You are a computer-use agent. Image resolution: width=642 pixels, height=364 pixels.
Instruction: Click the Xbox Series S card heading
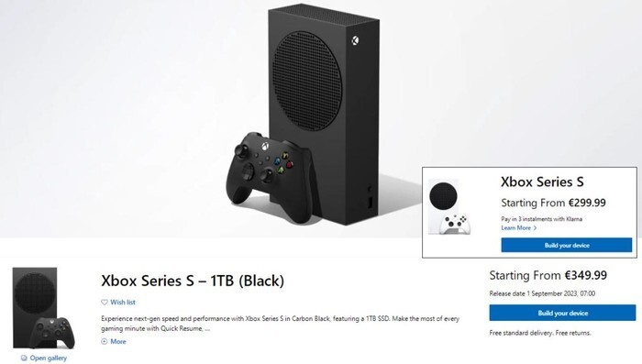pyautogui.click(x=542, y=182)
